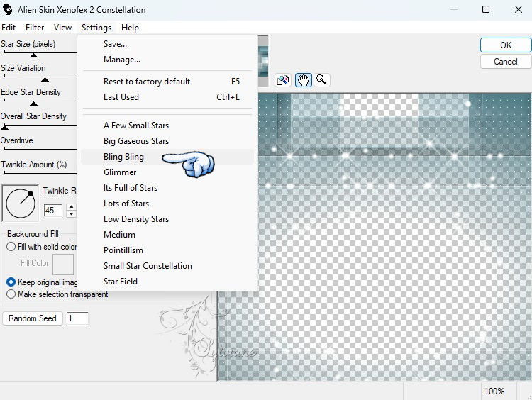Open the Edit menu
This screenshot has width=532, height=400.
(x=9, y=28)
